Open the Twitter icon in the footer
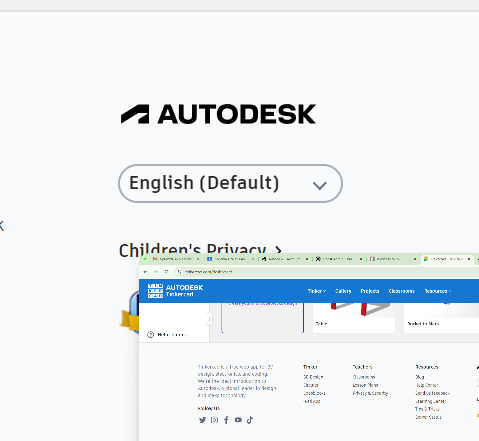This screenshot has height=441, width=479. pyautogui.click(x=202, y=420)
